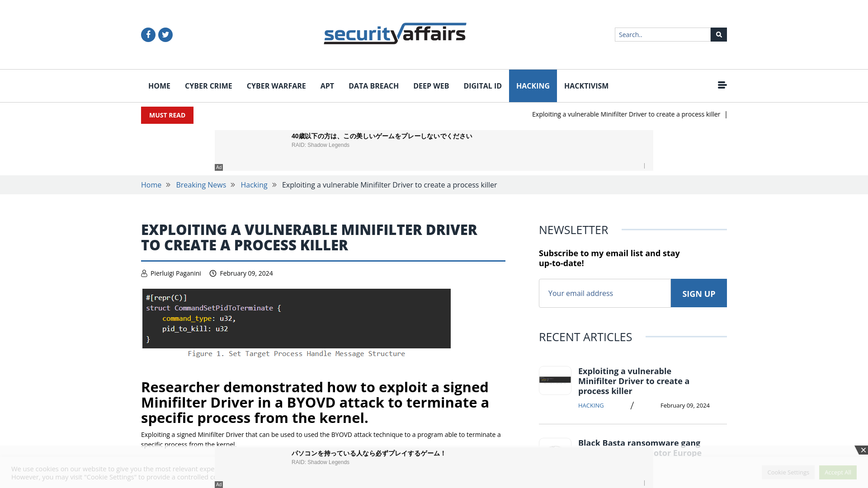Open the CYBER CRIME menu item
868x488 pixels.
(209, 85)
